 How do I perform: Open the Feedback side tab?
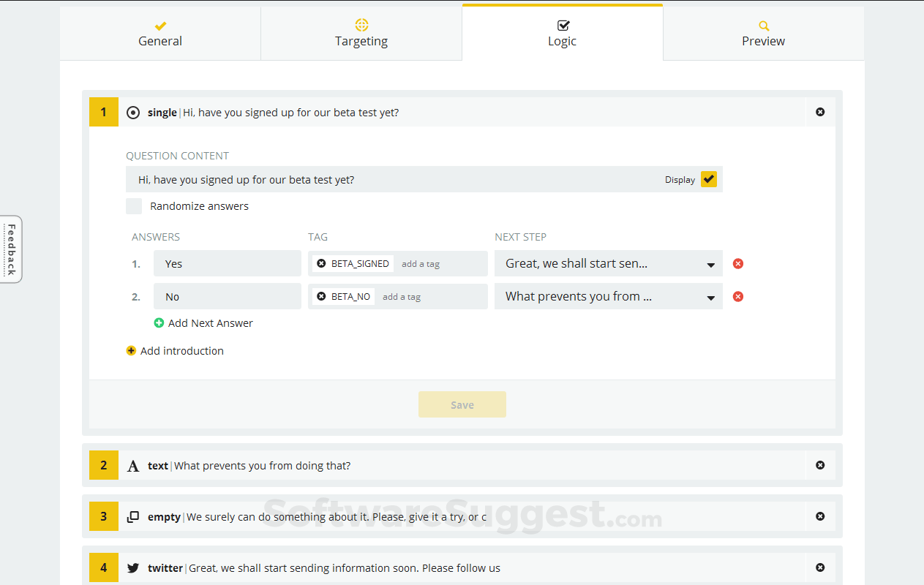(x=11, y=249)
